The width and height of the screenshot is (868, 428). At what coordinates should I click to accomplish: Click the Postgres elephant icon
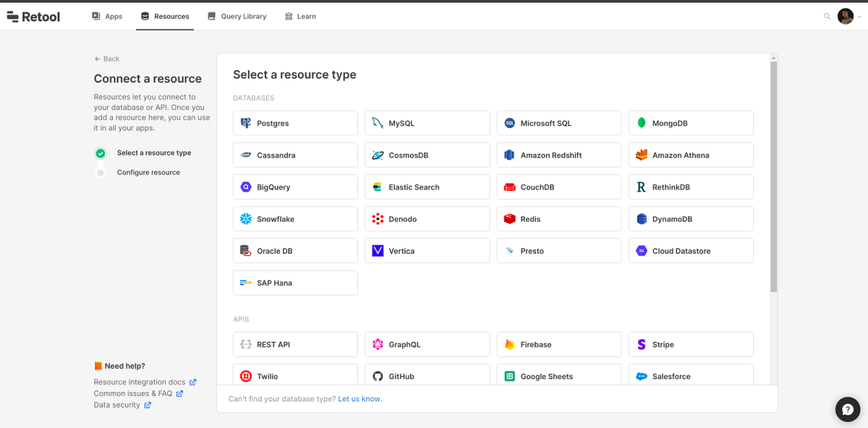tap(246, 124)
